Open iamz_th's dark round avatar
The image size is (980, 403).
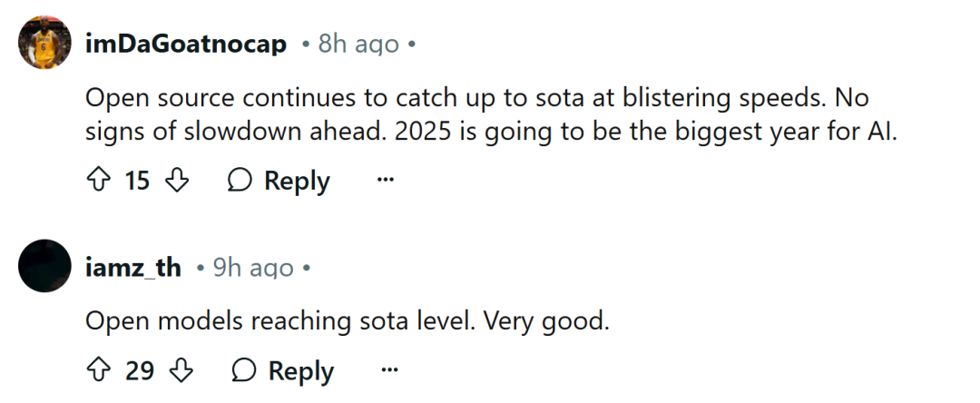click(x=44, y=266)
